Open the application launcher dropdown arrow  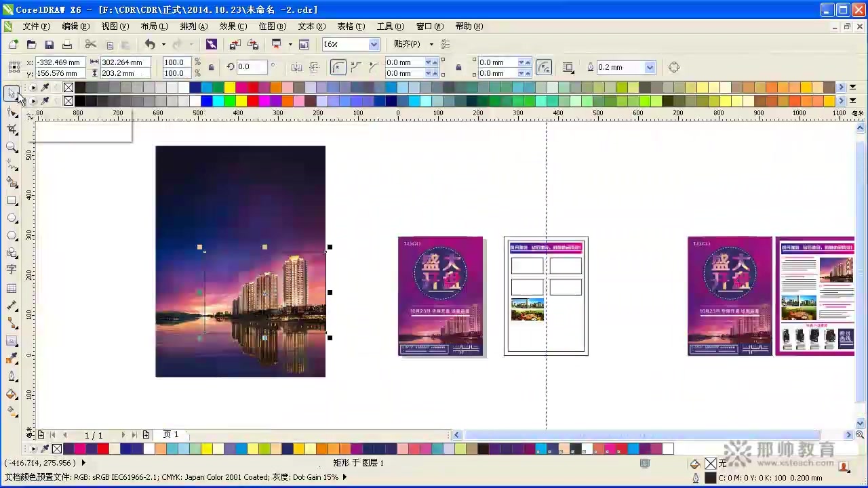pos(290,44)
